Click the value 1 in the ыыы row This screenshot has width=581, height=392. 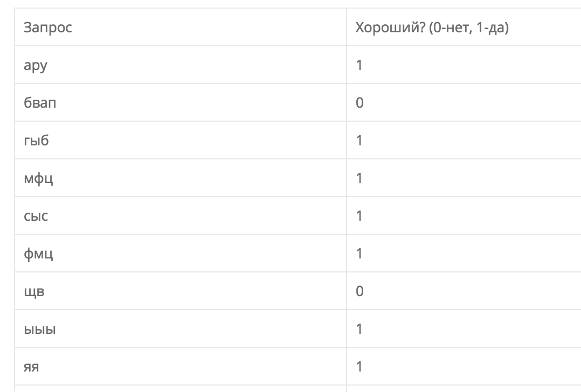tap(359, 329)
